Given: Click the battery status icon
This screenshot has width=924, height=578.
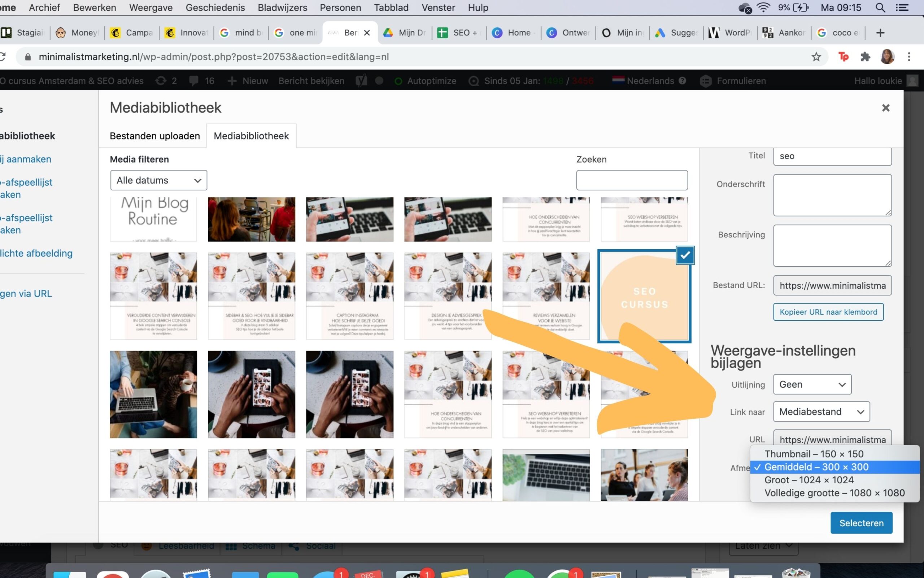Looking at the screenshot, I should click(x=801, y=8).
